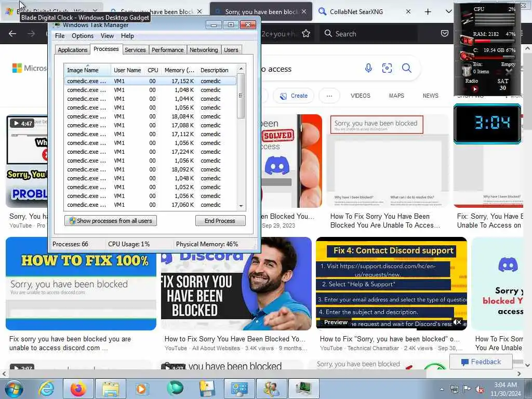Screen dimensions: 532x399
Task: Switch to CollabNet SearXNG tab
Action: 365,11
